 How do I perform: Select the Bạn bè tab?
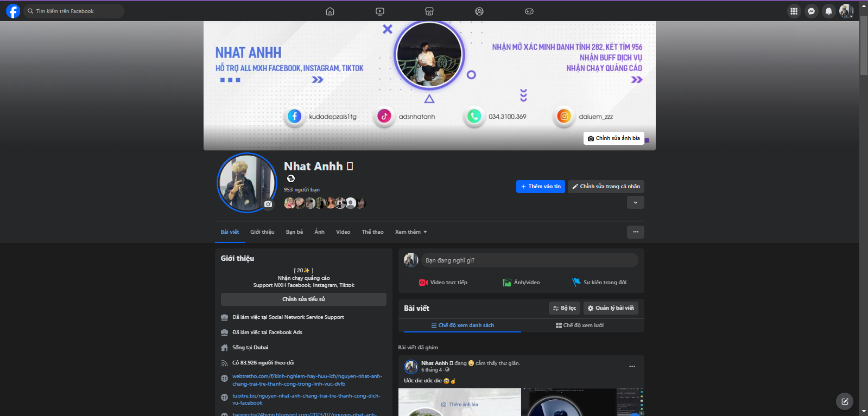(x=295, y=232)
